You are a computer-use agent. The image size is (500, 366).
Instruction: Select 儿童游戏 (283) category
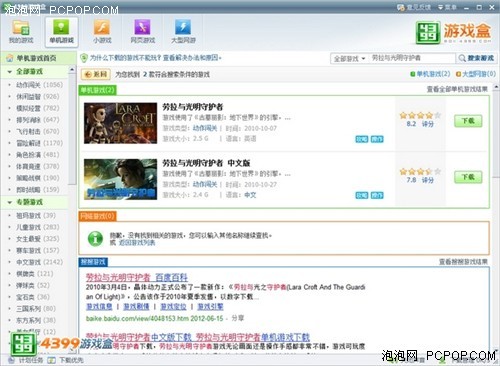click(x=38, y=227)
